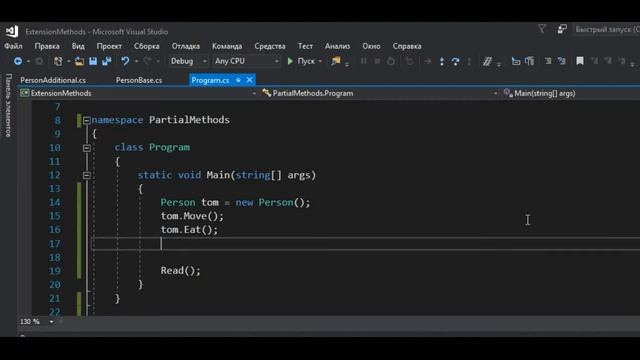Click the Open File folder icon
Screen dimensions: 640x360
point(79,61)
